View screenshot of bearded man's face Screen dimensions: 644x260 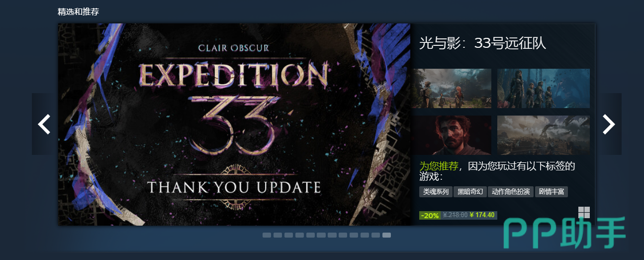click(452, 135)
